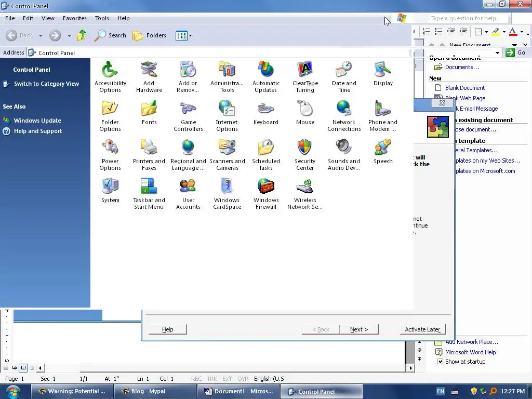The image size is (532, 399).
Task: Open the Favorites menu
Action: pos(75,18)
